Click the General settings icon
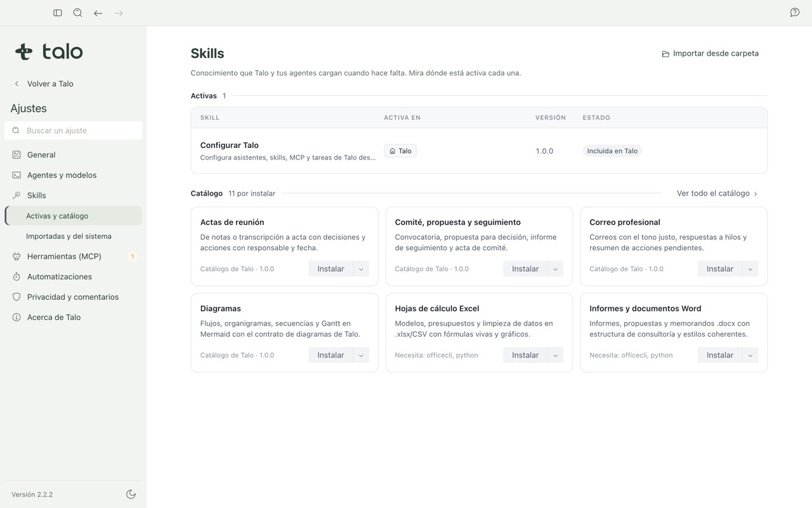Screen dimensions: 812x508 pyautogui.click(x=16, y=155)
